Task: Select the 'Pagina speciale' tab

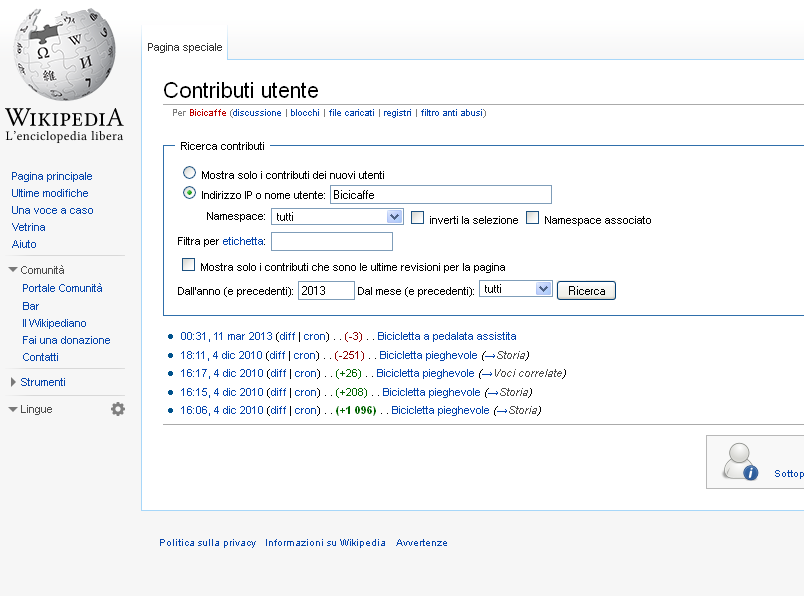Action: pos(185,47)
